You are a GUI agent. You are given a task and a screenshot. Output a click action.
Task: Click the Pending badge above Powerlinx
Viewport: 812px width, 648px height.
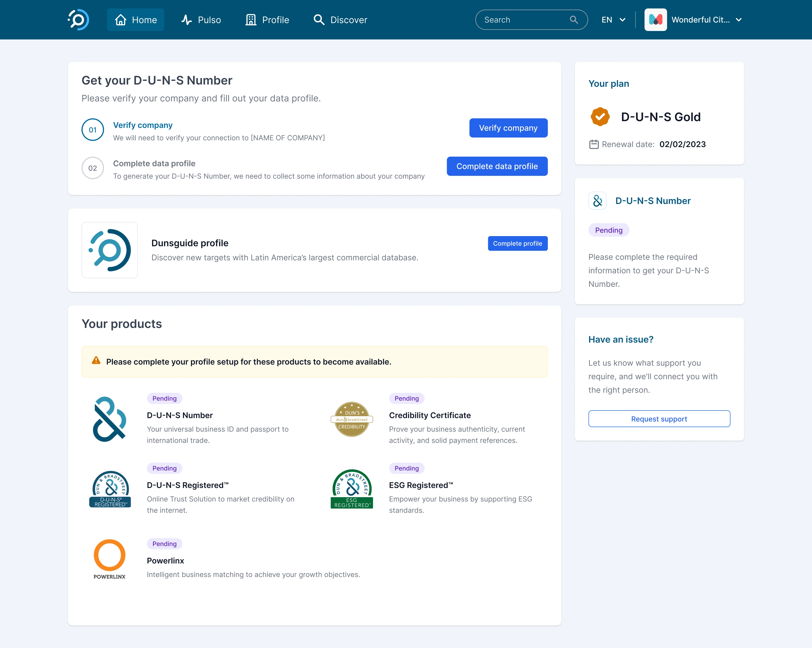click(164, 543)
